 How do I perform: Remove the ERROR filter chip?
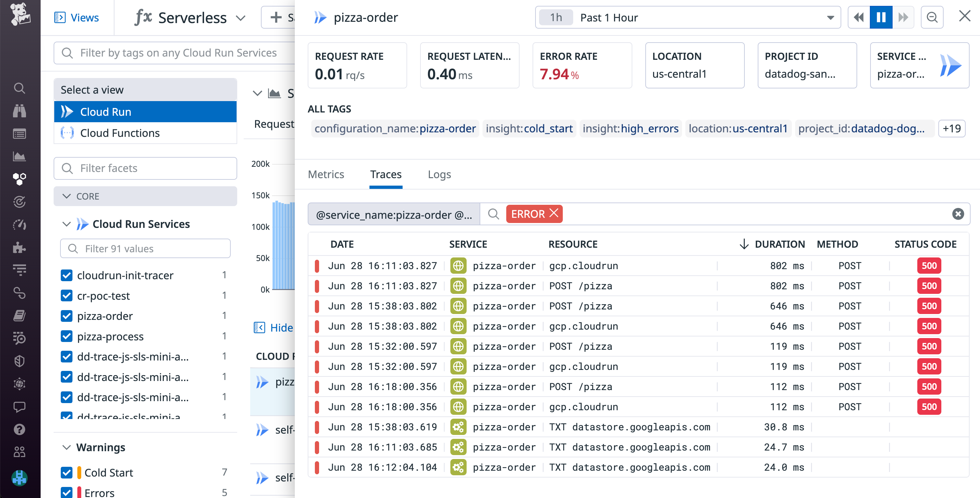pyautogui.click(x=555, y=214)
